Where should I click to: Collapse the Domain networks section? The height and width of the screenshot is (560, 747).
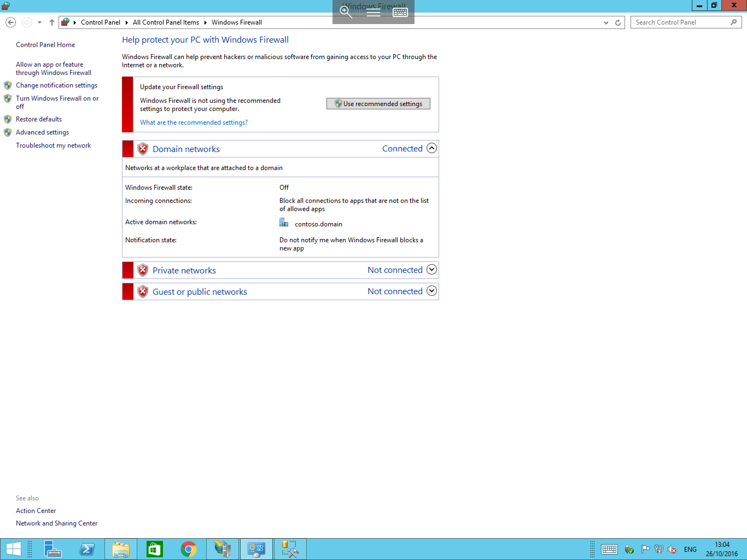tap(431, 148)
